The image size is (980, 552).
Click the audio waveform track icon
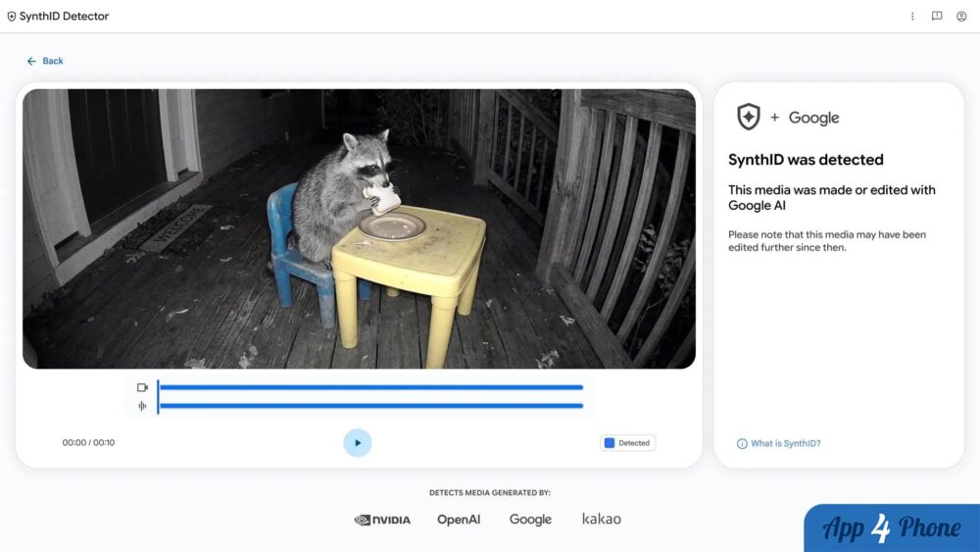tap(142, 406)
